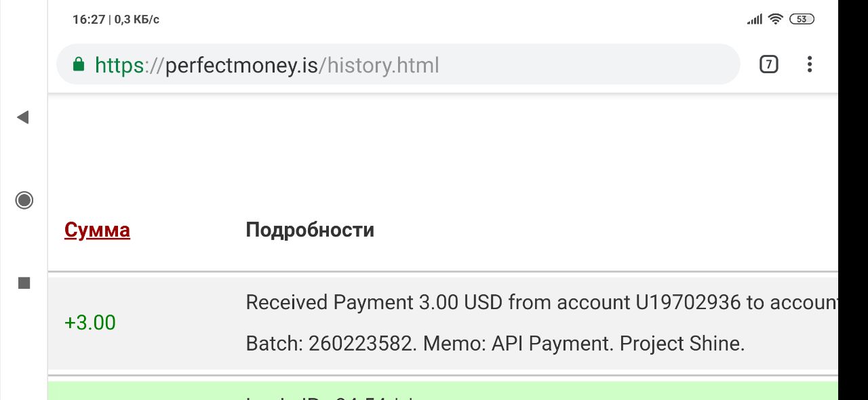The image size is (868, 400).
Task: Tap the 0,3 КБ/с network speed indicator
Action: click(137, 20)
